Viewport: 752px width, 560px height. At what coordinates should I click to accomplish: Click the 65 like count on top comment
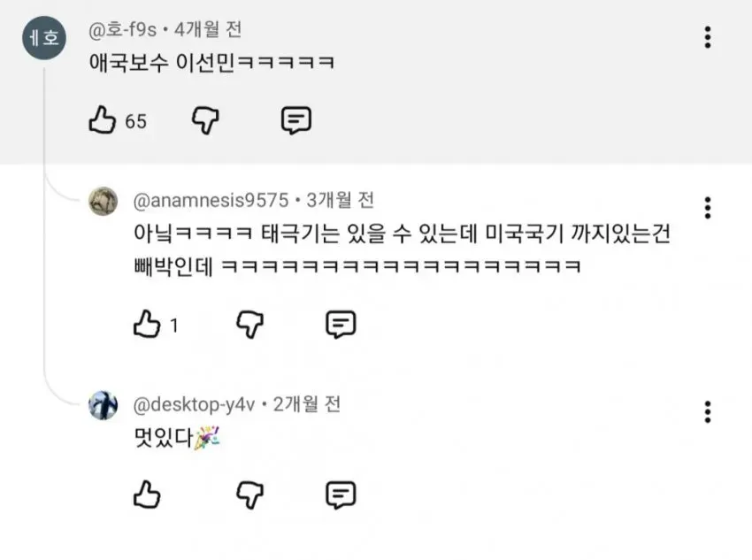click(135, 121)
